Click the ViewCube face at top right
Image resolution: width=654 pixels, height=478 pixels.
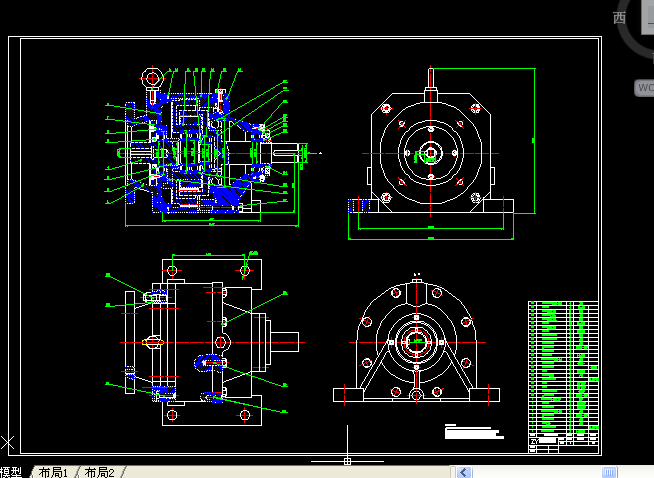648,17
